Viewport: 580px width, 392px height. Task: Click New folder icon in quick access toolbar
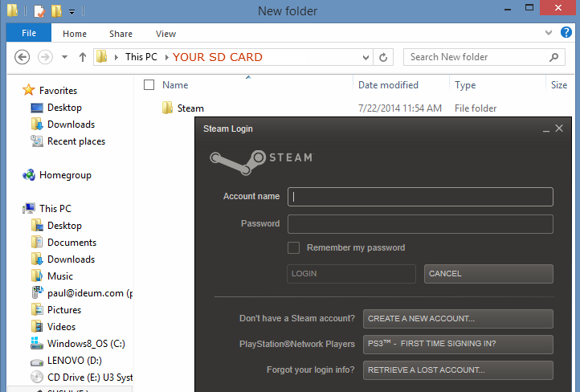[56, 10]
